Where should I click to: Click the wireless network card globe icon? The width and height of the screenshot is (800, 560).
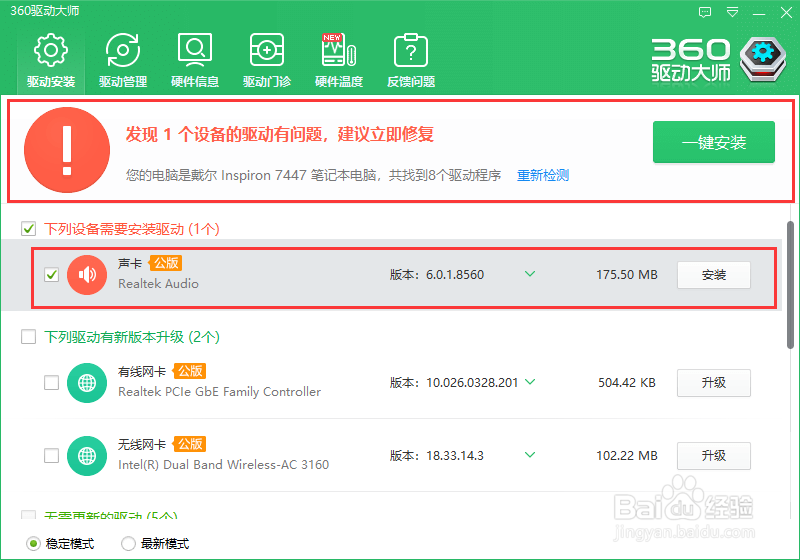click(87, 455)
